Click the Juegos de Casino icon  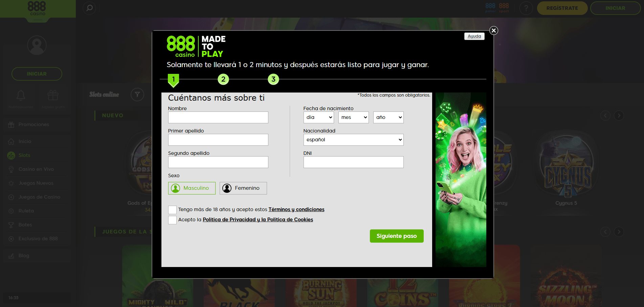click(11, 197)
